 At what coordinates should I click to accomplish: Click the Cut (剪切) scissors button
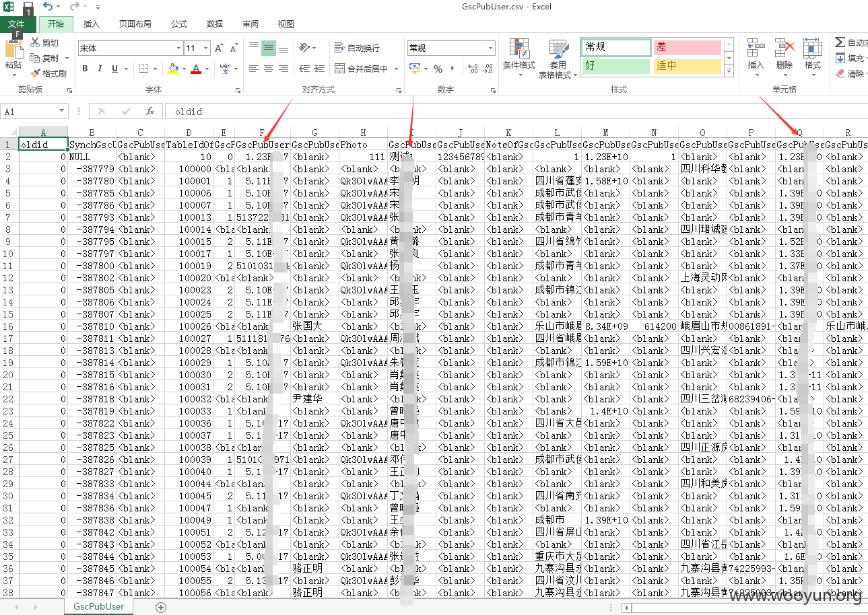pos(44,42)
